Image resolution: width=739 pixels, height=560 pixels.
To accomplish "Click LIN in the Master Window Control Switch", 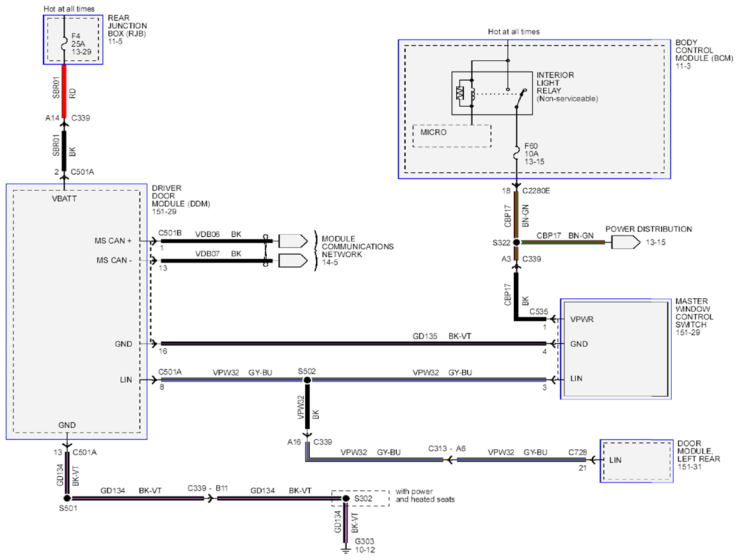I will 576,378.
